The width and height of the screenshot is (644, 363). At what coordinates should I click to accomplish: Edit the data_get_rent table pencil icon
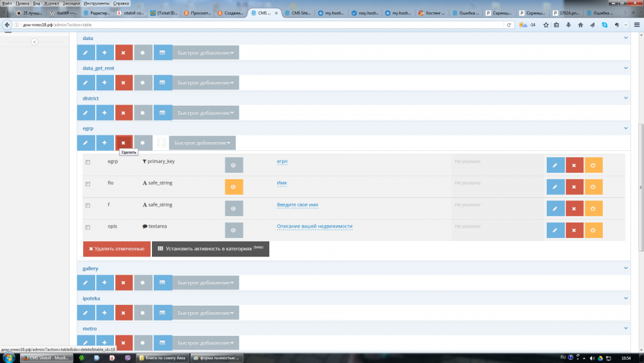pos(86,83)
